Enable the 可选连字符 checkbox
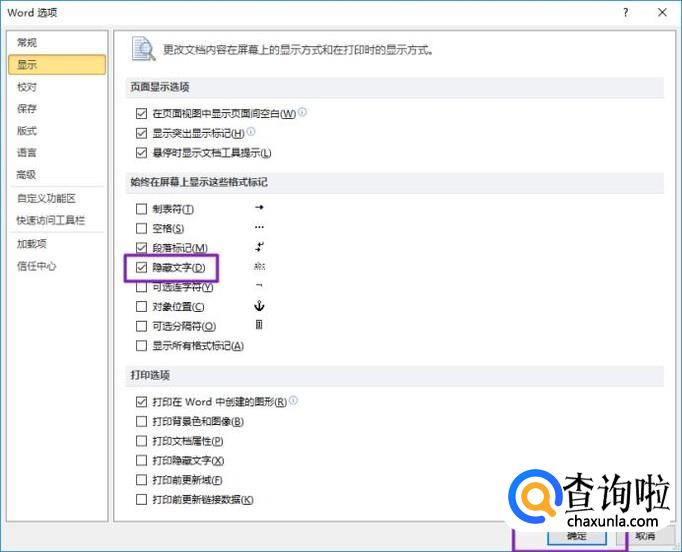Screen dimensions: 682x552 [x=141, y=287]
